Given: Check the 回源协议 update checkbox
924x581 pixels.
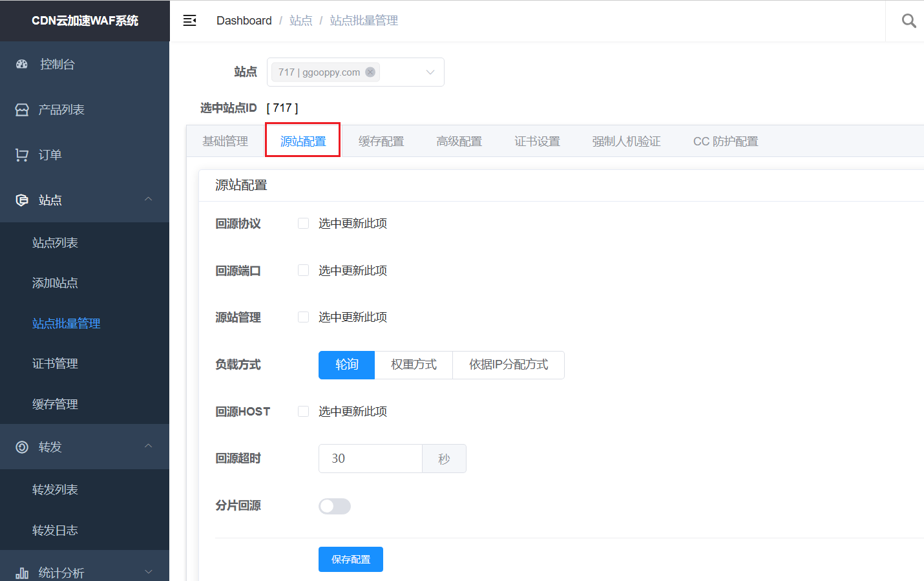Looking at the screenshot, I should [303, 224].
